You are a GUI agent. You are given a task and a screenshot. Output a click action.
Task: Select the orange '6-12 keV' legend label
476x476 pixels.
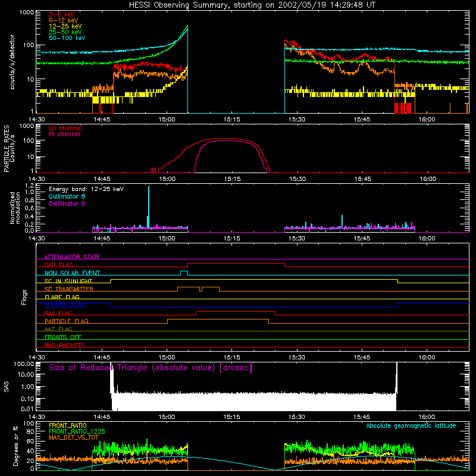[64, 20]
